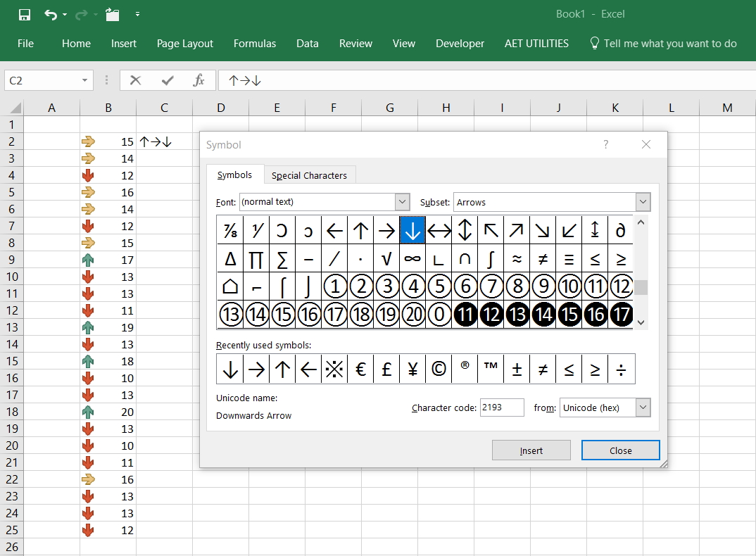Pick the plus-minus sign from recently used symbols
The height and width of the screenshot is (556, 756).
(517, 368)
